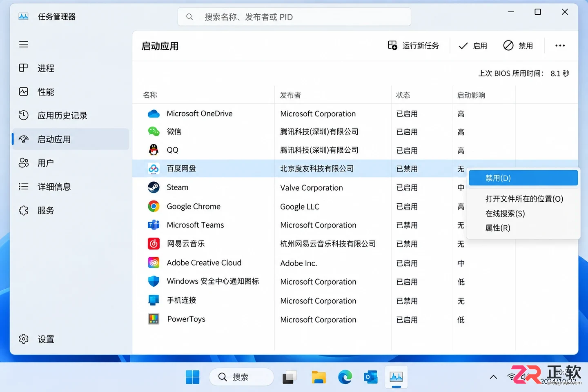
Task: Choose 属性(R) in context menu
Action: click(523, 228)
